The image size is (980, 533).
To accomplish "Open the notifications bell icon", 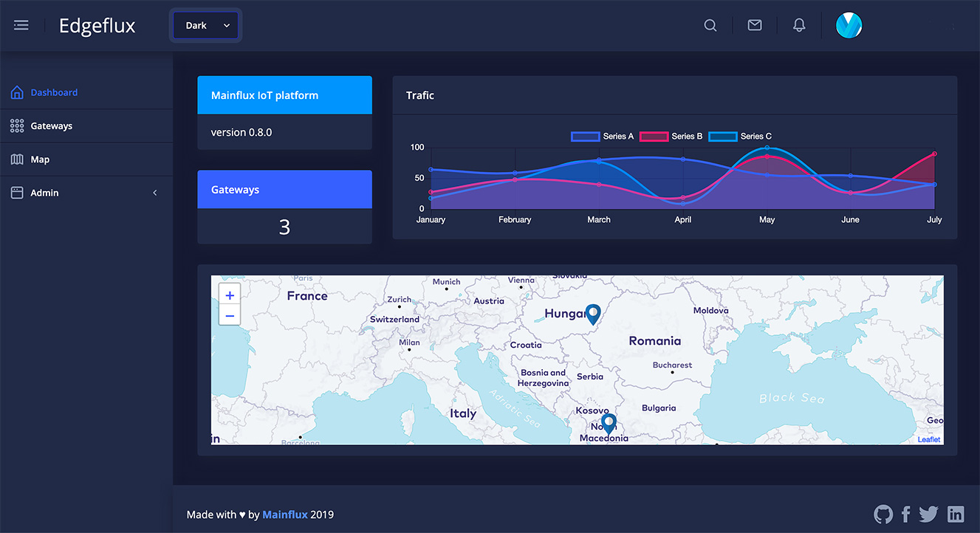I will (x=798, y=24).
